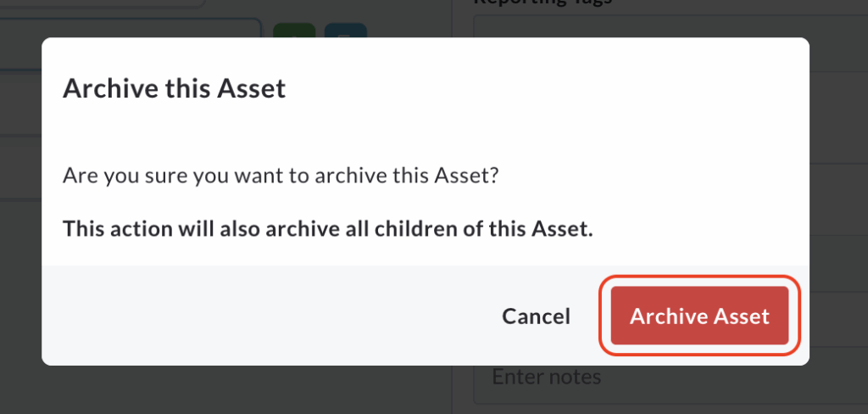Image resolution: width=868 pixels, height=414 pixels.
Task: Click the gray footer area left of Cancel
Action: pyautogui.click(x=254, y=316)
